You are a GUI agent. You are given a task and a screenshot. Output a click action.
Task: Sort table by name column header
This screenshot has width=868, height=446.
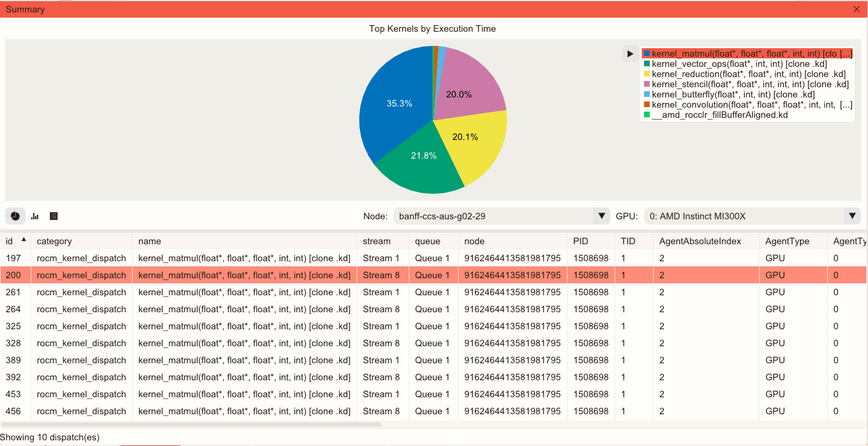point(150,241)
